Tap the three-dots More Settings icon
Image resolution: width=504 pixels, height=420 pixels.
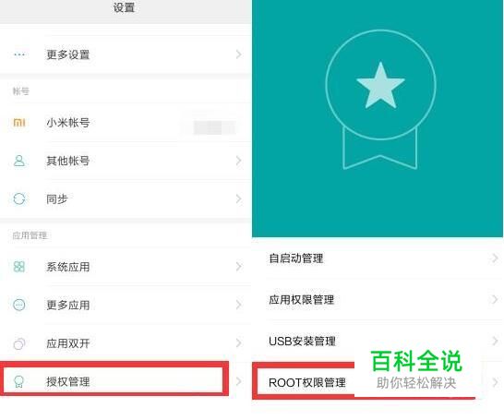(19, 54)
